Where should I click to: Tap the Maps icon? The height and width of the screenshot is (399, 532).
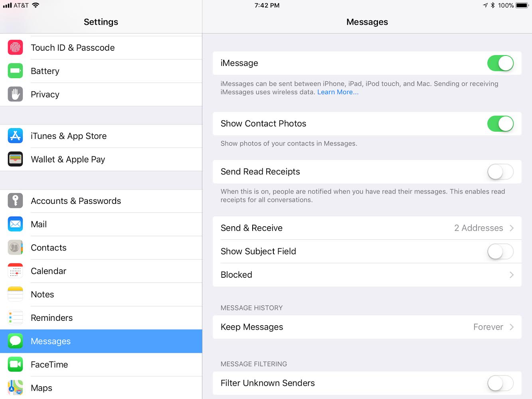15,388
